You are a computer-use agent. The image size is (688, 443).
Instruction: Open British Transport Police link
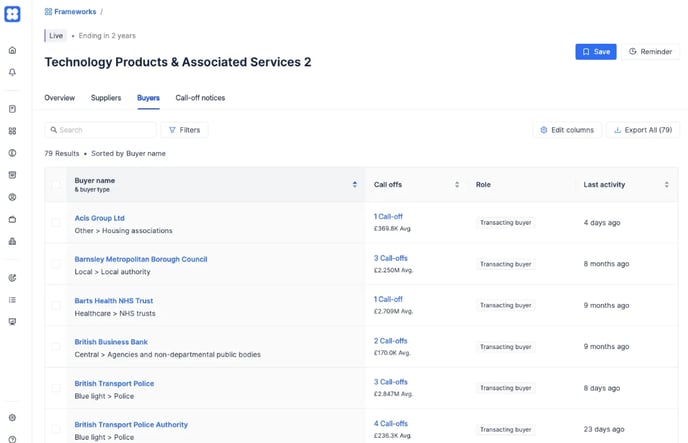tap(114, 383)
